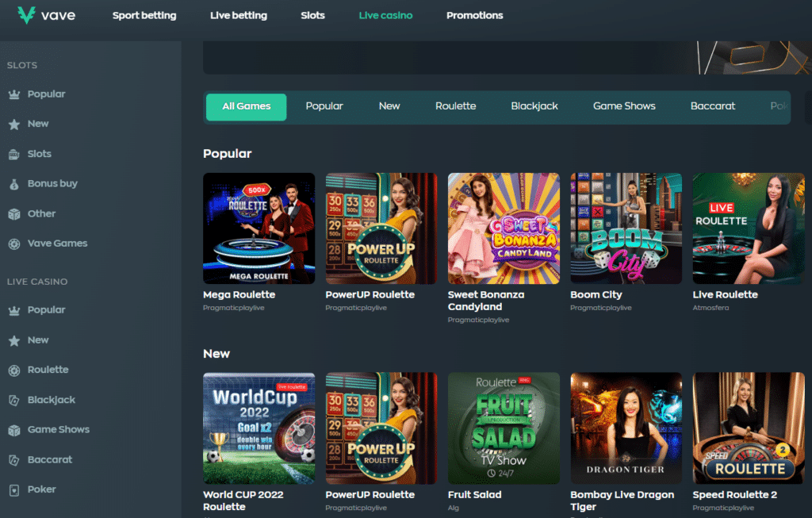
Task: Open Roulette under the Live Casino sidebar
Action: point(48,370)
